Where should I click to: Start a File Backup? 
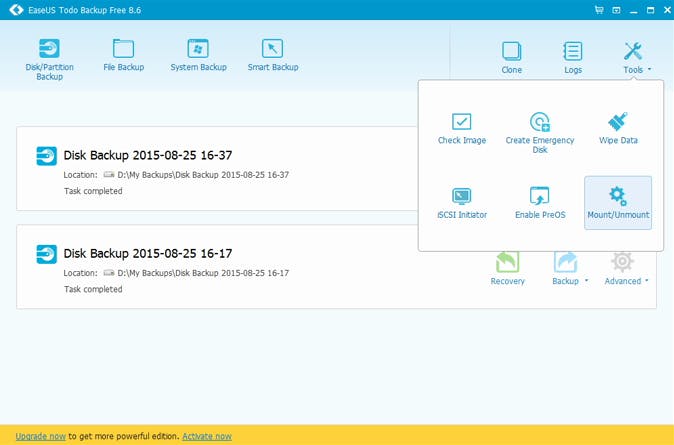123,55
